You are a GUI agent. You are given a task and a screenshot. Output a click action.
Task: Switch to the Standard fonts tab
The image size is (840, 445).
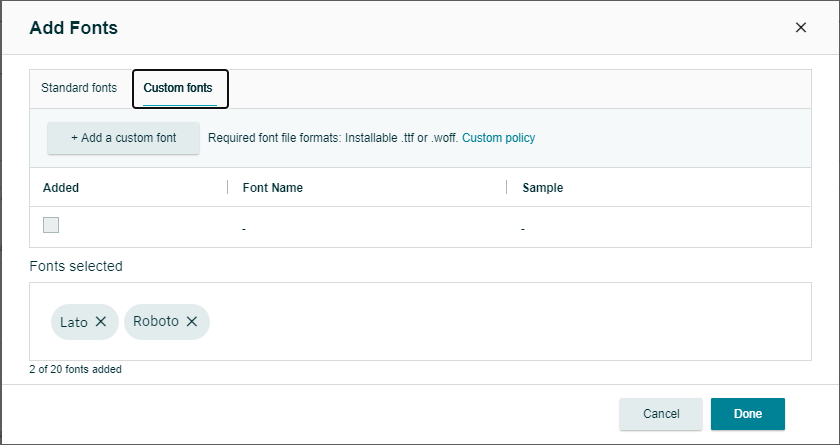(79, 88)
